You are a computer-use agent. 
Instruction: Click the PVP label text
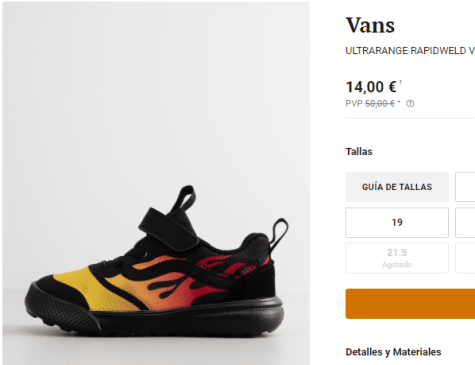(354, 104)
